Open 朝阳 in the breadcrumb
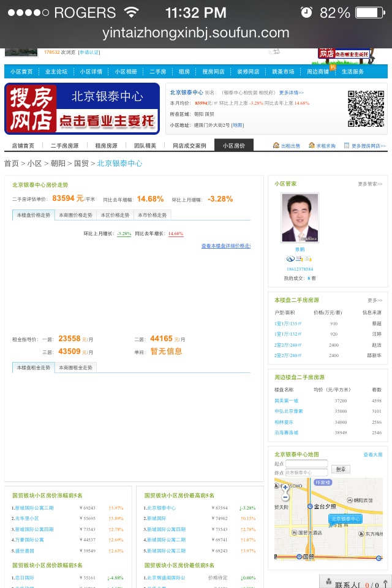This screenshot has height=588, width=392. click(58, 164)
